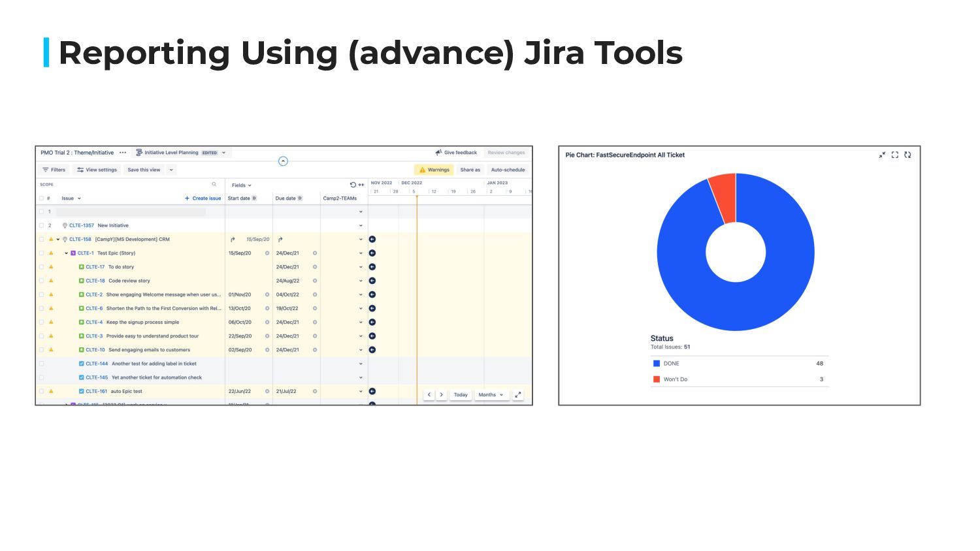Show the Warnings panel
The width and height of the screenshot is (980, 551).
[434, 170]
